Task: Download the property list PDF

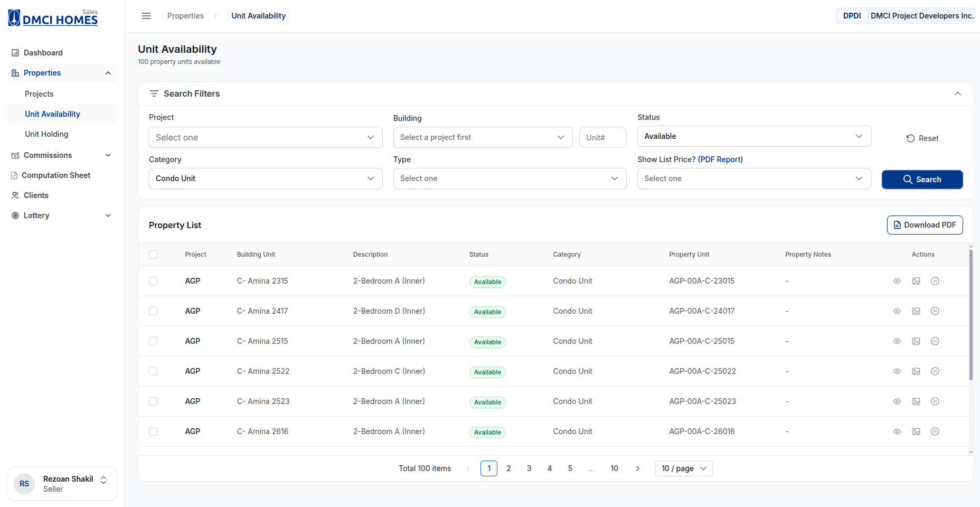Action: [x=925, y=225]
